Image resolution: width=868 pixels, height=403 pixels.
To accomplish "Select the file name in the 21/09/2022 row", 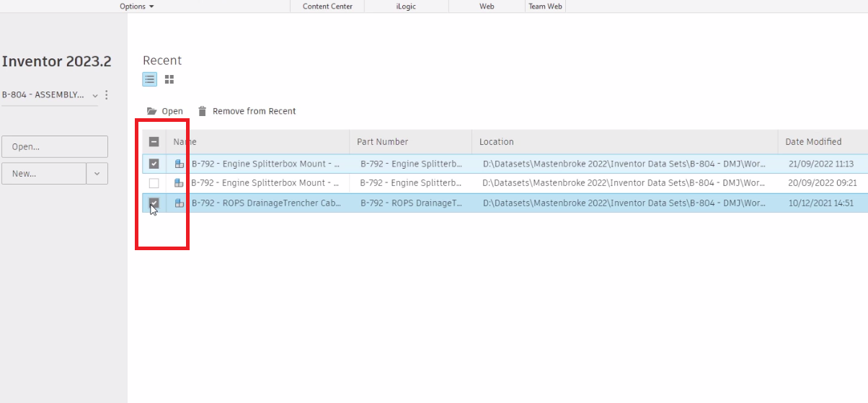I will pos(265,164).
